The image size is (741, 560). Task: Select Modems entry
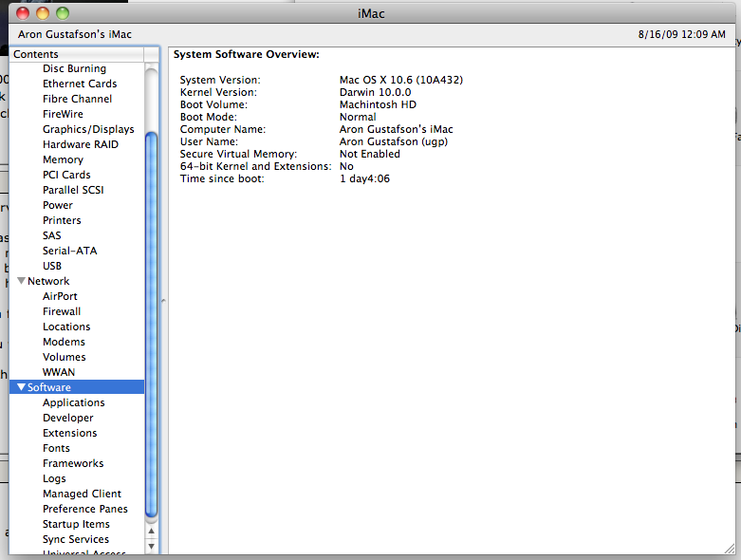pyautogui.click(x=64, y=342)
